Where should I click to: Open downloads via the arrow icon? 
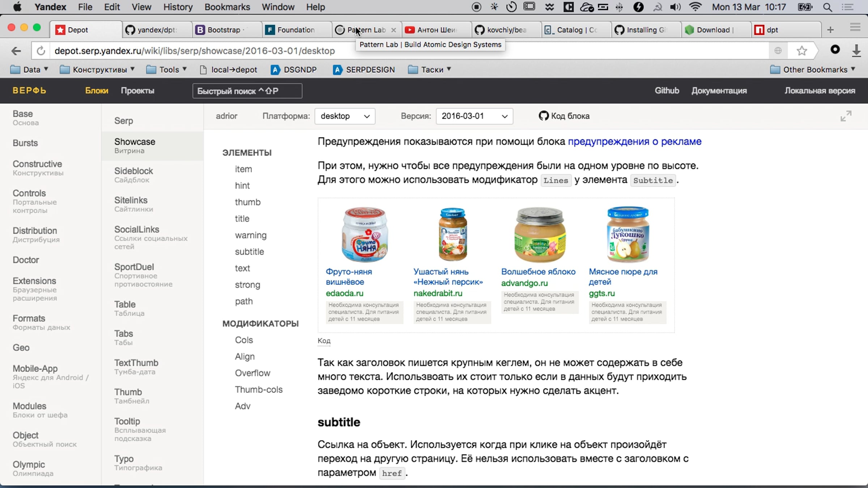pos(856,51)
